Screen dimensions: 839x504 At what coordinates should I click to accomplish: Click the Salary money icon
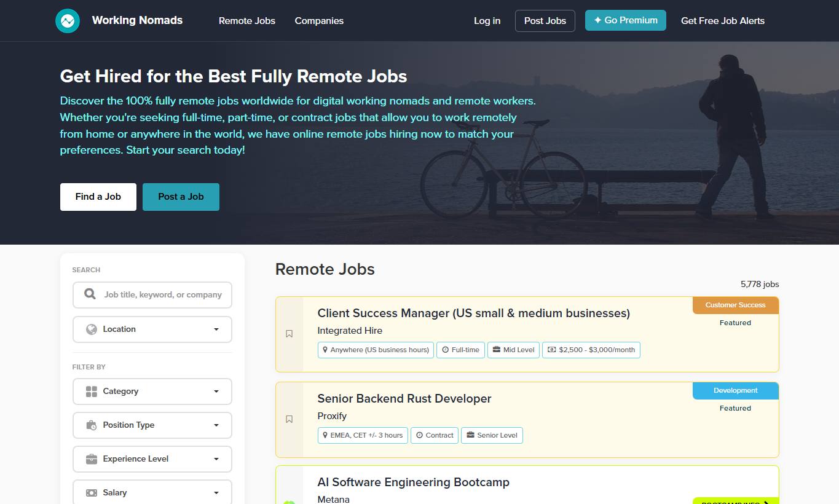[x=92, y=493]
